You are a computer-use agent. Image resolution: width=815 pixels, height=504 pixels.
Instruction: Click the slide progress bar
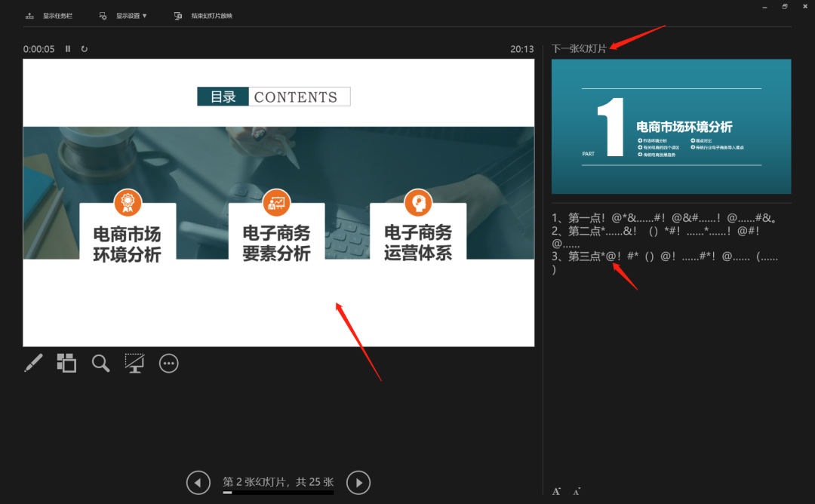pyautogui.click(x=278, y=493)
